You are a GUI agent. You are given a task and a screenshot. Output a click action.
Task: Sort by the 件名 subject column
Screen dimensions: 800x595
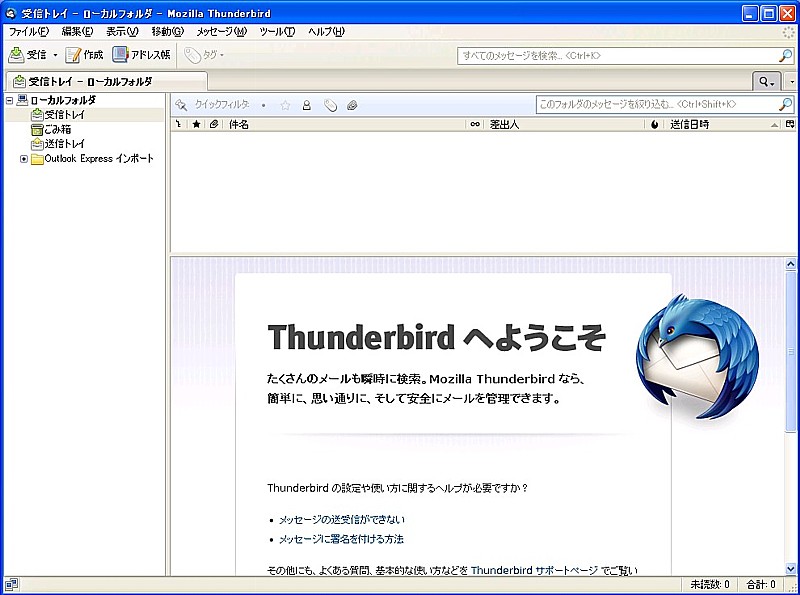tap(344, 124)
